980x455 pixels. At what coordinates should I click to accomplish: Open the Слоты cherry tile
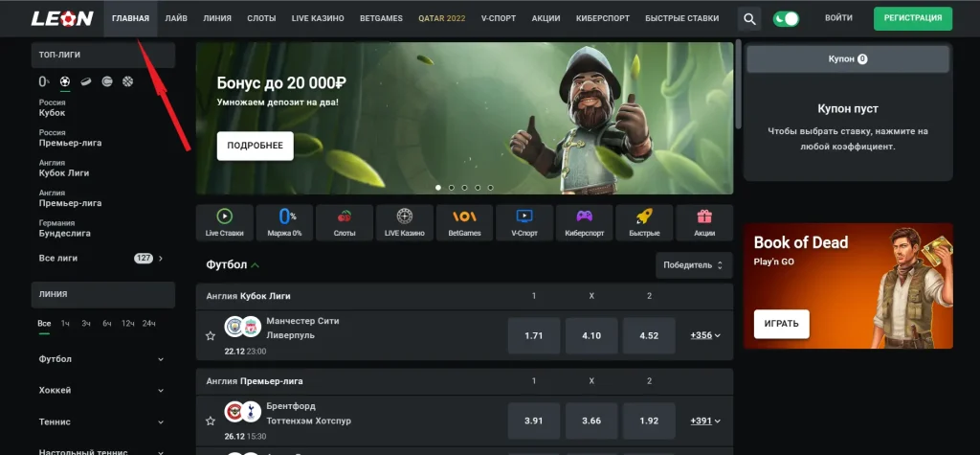pos(345,223)
